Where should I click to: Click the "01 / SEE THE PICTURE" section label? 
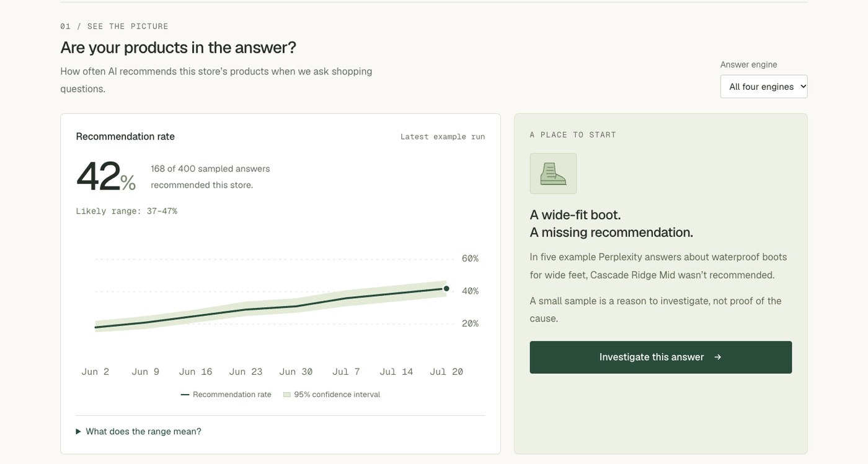[x=114, y=26]
